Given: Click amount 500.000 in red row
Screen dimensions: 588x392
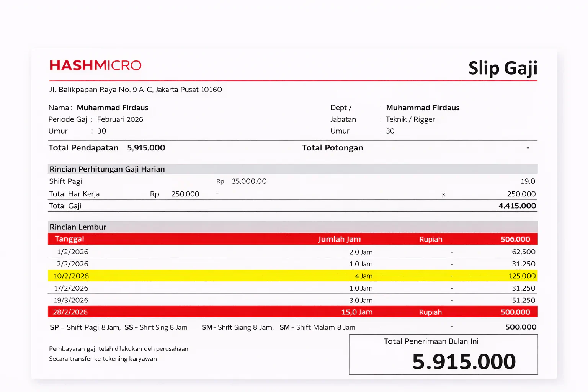Looking at the screenshot, I should point(516,312).
